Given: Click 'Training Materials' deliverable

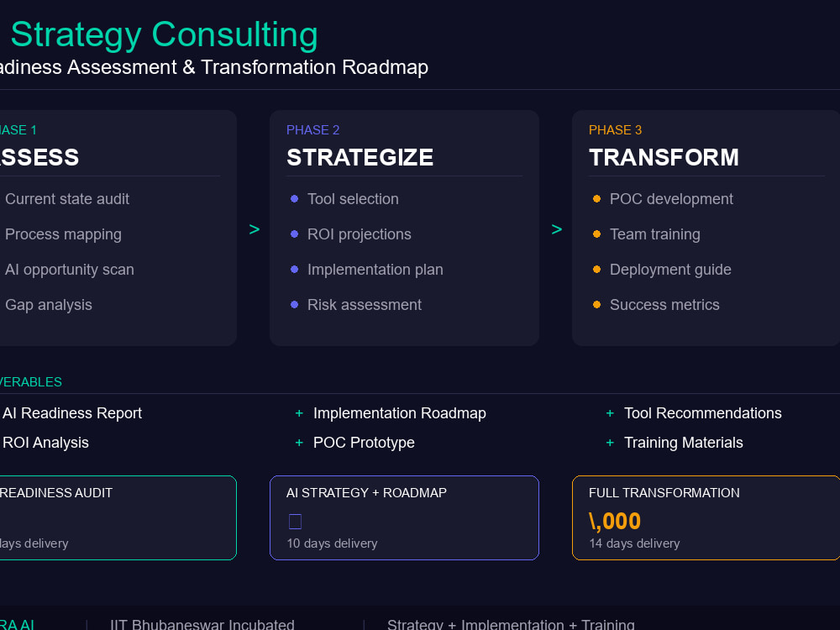Looking at the screenshot, I should 684,443.
